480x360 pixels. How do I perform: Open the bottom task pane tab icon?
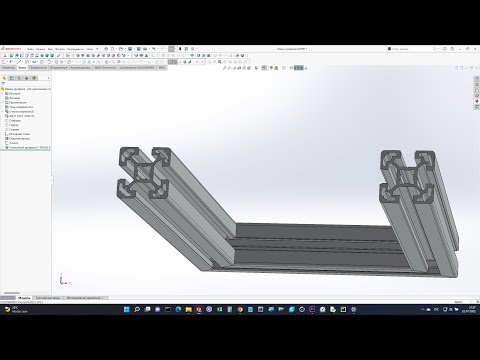tap(477, 107)
